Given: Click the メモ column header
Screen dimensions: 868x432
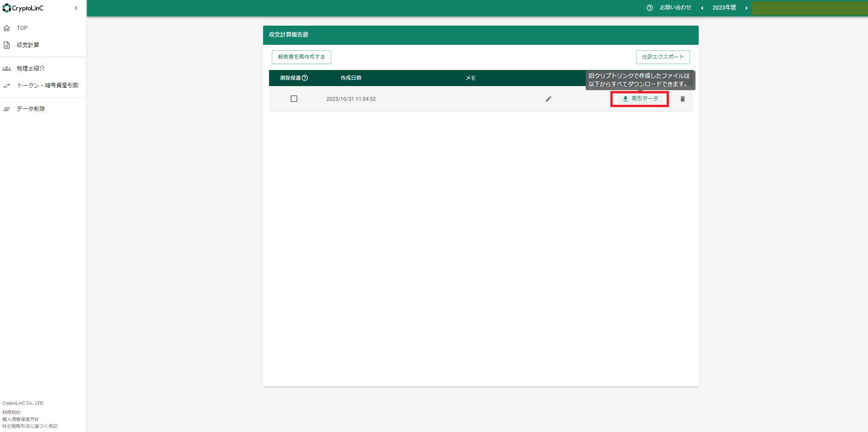Looking at the screenshot, I should coord(471,78).
